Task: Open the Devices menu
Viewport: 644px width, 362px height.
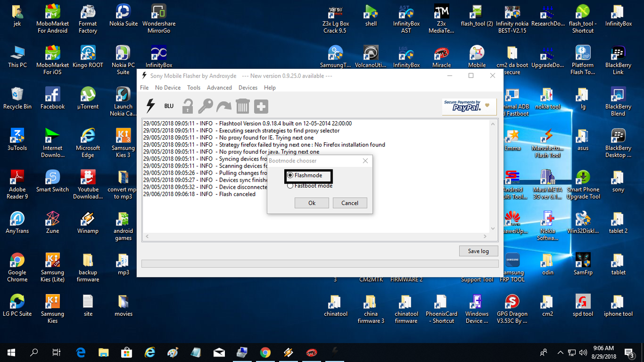Action: click(x=248, y=87)
